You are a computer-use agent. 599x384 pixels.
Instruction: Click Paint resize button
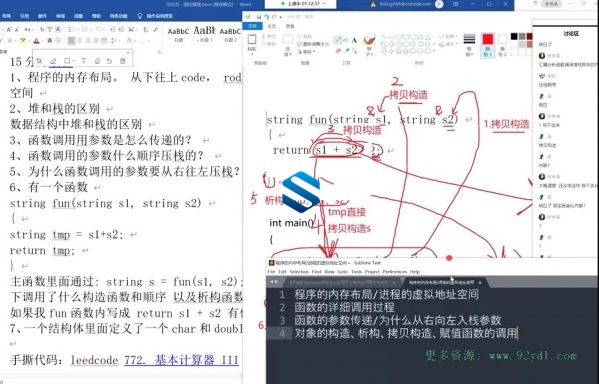[312, 44]
